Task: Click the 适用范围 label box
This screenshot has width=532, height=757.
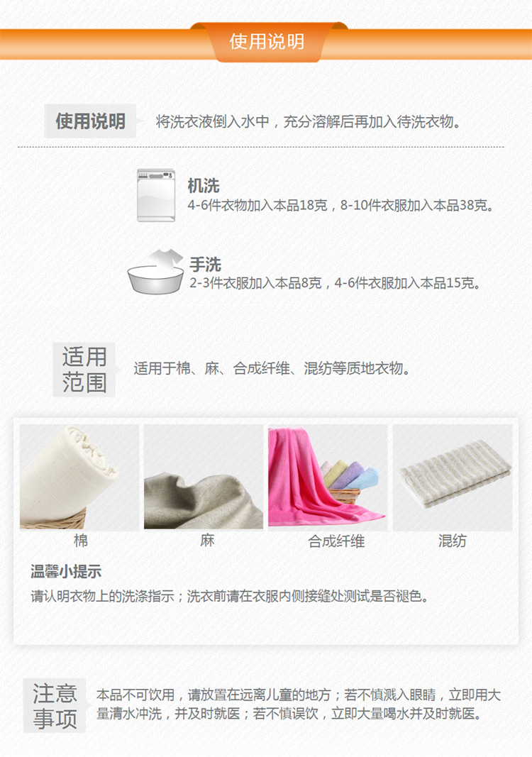Action: [84, 370]
